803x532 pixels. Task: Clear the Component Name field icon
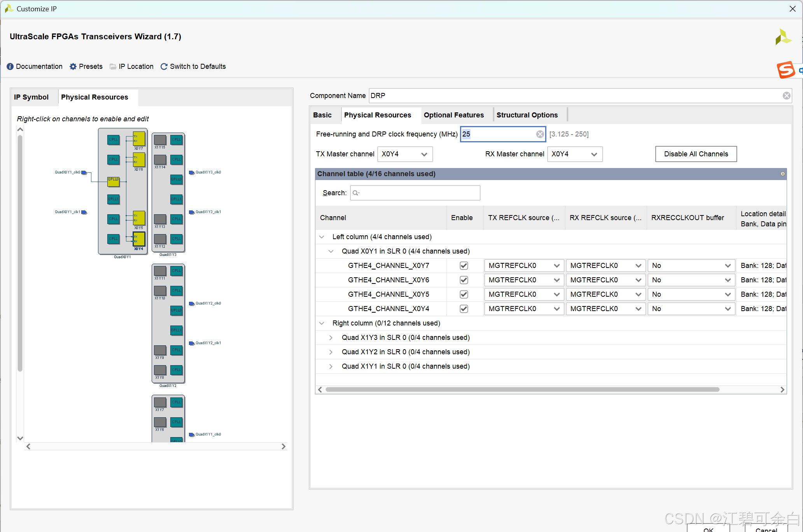point(786,96)
